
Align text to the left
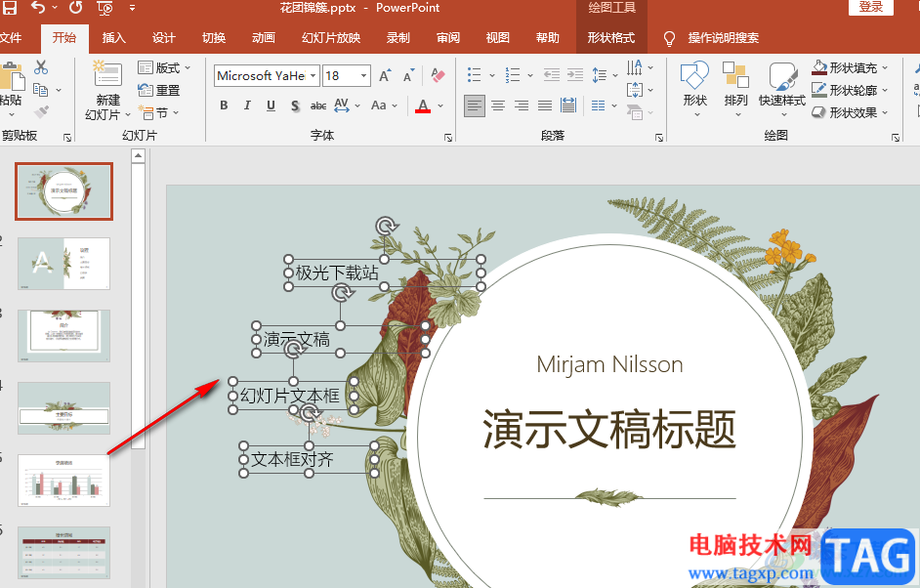475,105
